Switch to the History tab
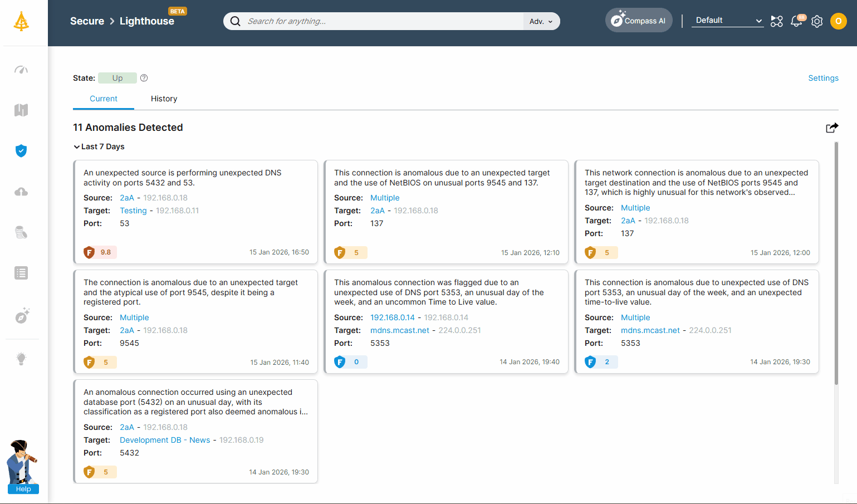The width and height of the screenshot is (857, 504). pyautogui.click(x=164, y=99)
